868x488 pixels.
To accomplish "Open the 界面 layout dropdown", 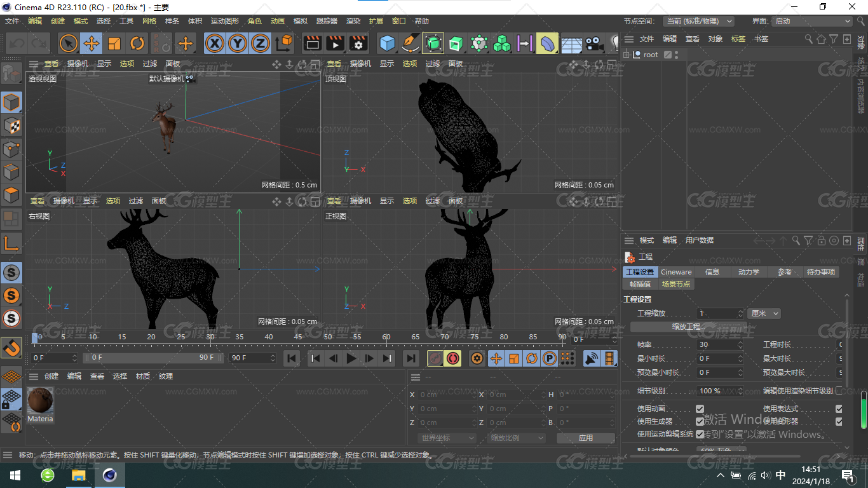I will 811,21.
